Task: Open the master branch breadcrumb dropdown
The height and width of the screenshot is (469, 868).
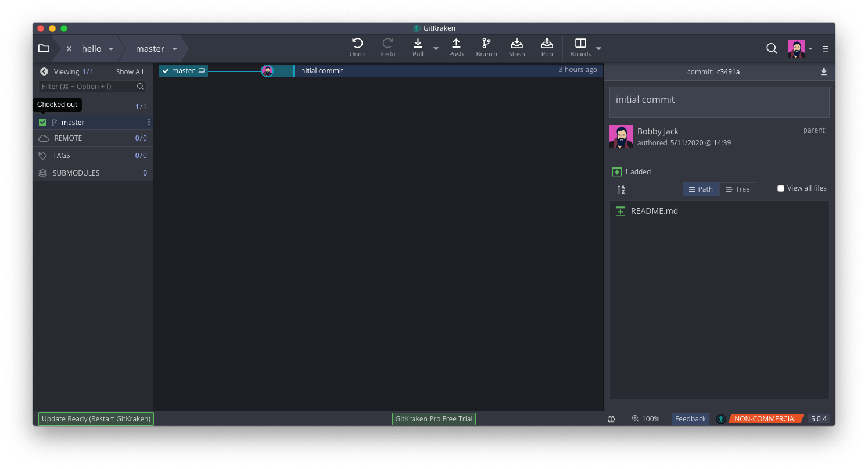Action: [175, 49]
